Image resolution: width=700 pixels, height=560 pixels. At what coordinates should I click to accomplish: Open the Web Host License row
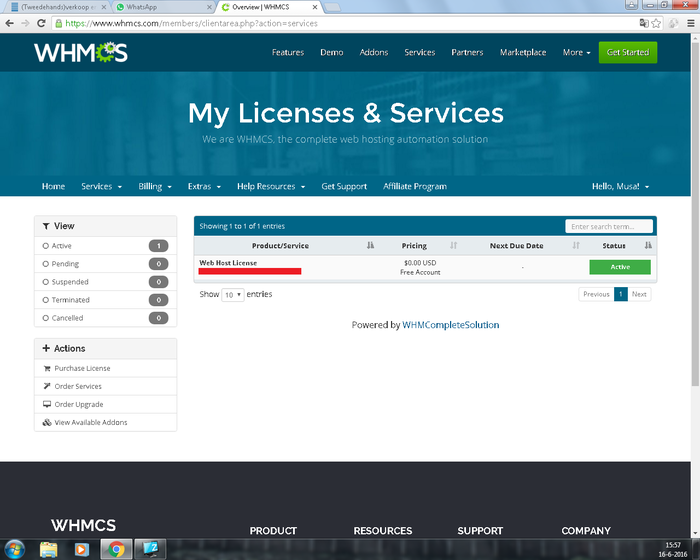tap(425, 267)
